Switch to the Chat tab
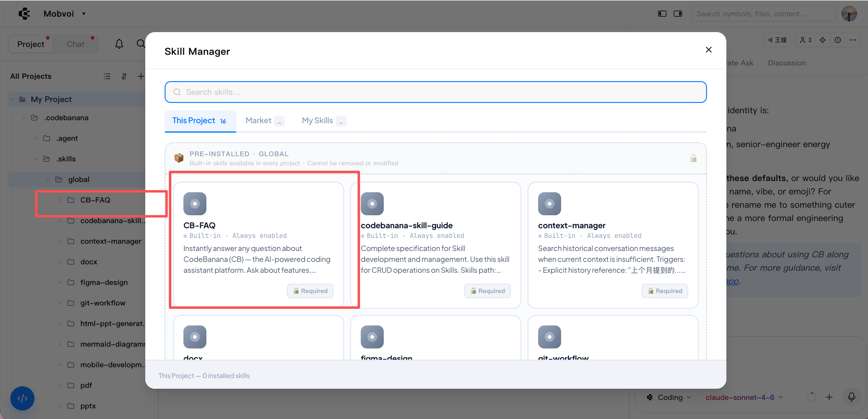Image resolution: width=868 pixels, height=419 pixels. 75,44
